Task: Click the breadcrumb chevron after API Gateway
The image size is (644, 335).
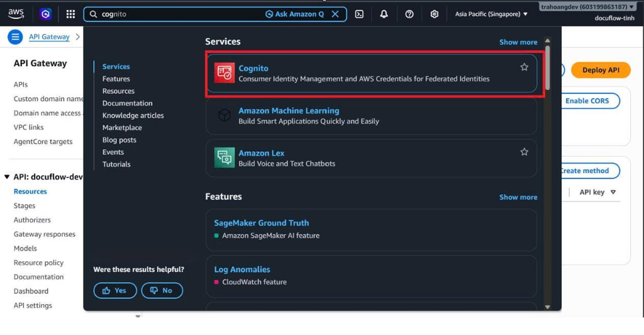Action: pyautogui.click(x=77, y=37)
